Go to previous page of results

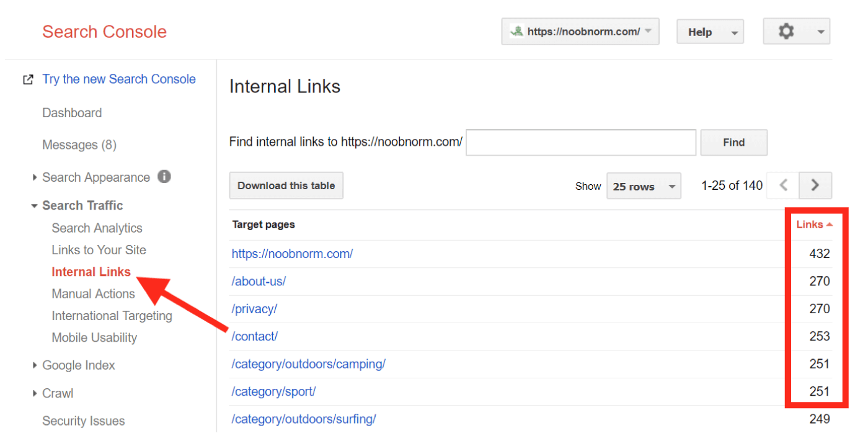(x=784, y=185)
